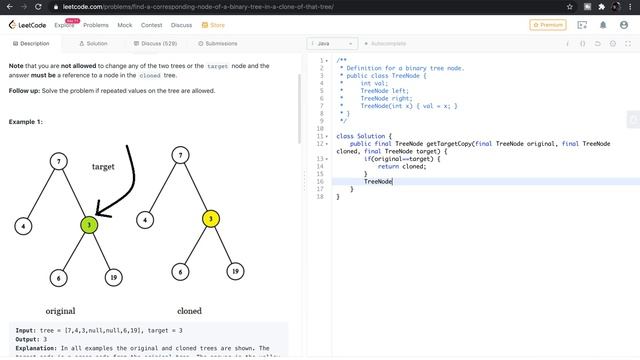
Task: Click the curly braces format code icon
Action: (x=582, y=44)
